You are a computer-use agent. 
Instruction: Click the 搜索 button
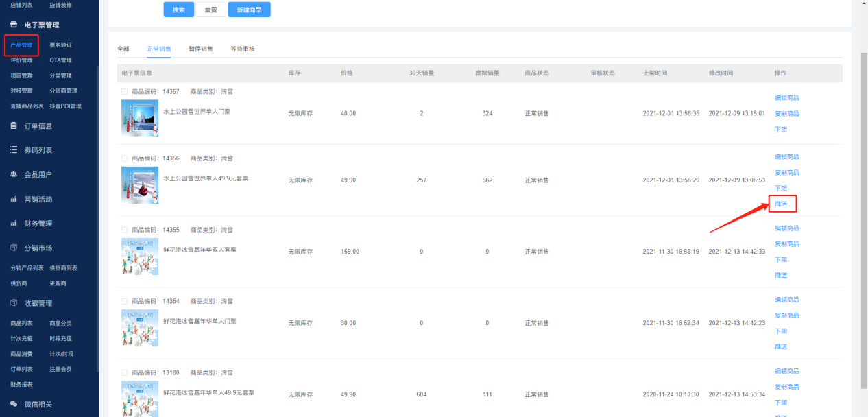click(178, 10)
